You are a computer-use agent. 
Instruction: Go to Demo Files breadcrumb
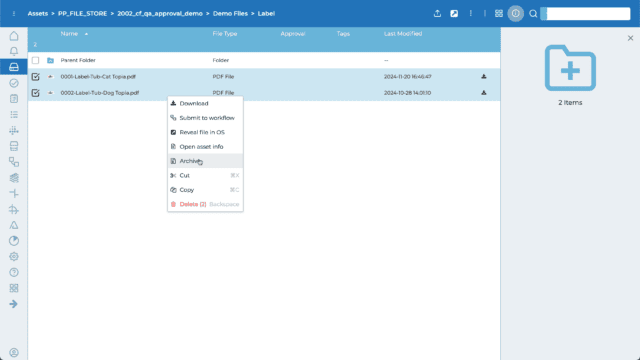coord(230,13)
